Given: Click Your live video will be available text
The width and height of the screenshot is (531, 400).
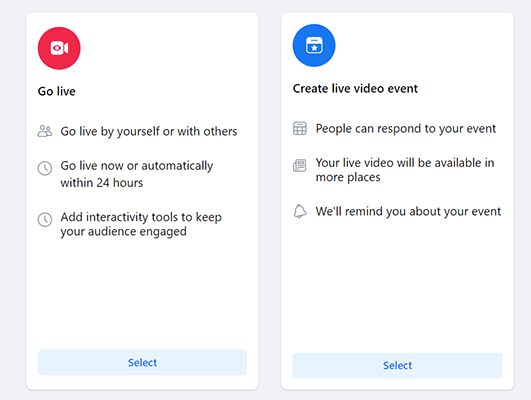Looking at the screenshot, I should tap(405, 170).
